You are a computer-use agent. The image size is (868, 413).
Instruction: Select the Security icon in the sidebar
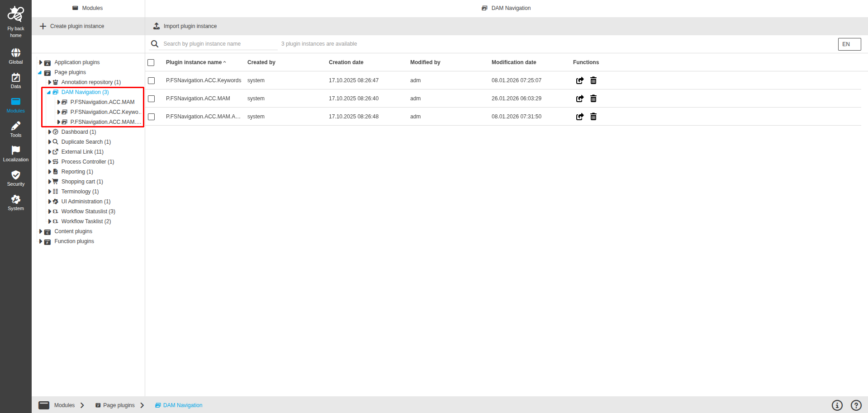click(15, 177)
